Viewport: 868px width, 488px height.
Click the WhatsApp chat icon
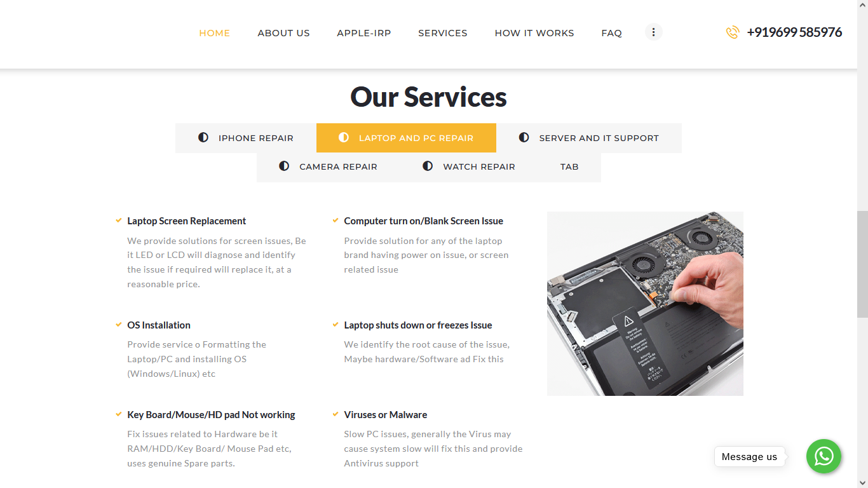pyautogui.click(x=824, y=456)
